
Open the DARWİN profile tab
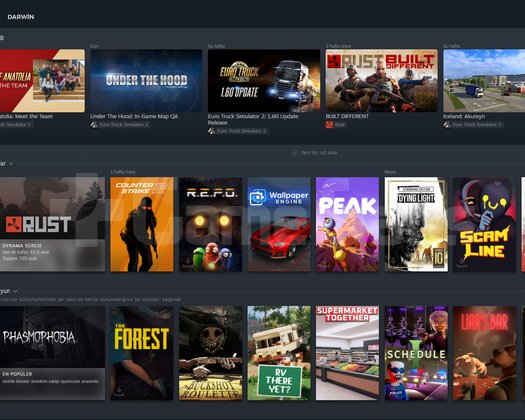[21, 17]
